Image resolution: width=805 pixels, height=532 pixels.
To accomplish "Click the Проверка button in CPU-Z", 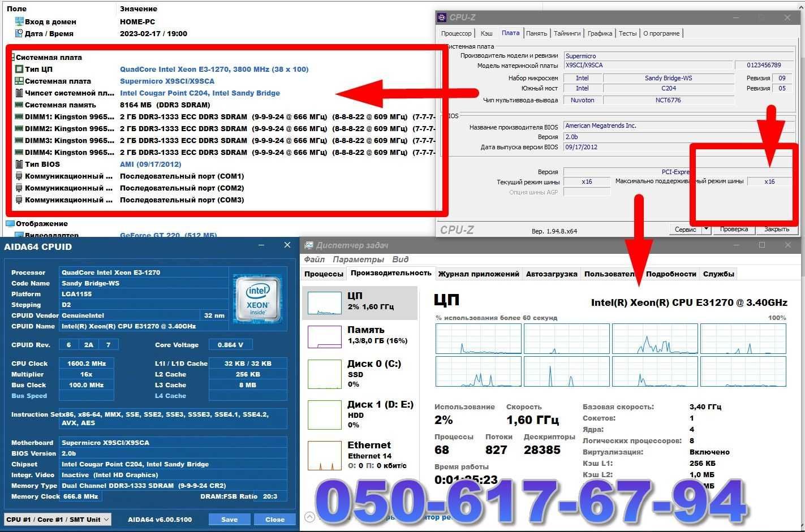I will tap(734, 230).
